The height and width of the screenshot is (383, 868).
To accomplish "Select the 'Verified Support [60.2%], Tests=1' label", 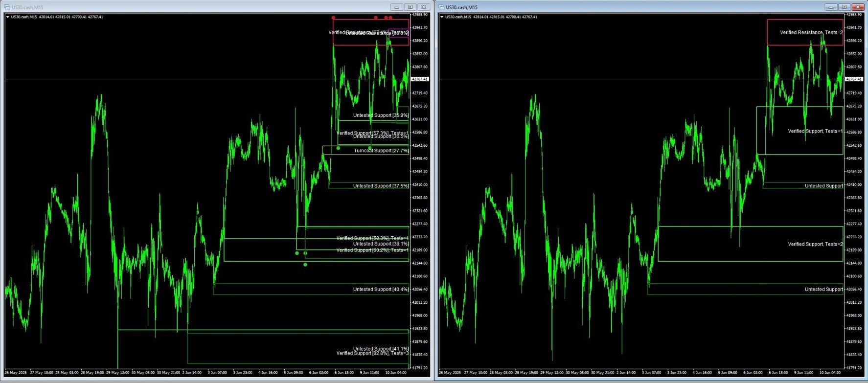I will [372, 250].
